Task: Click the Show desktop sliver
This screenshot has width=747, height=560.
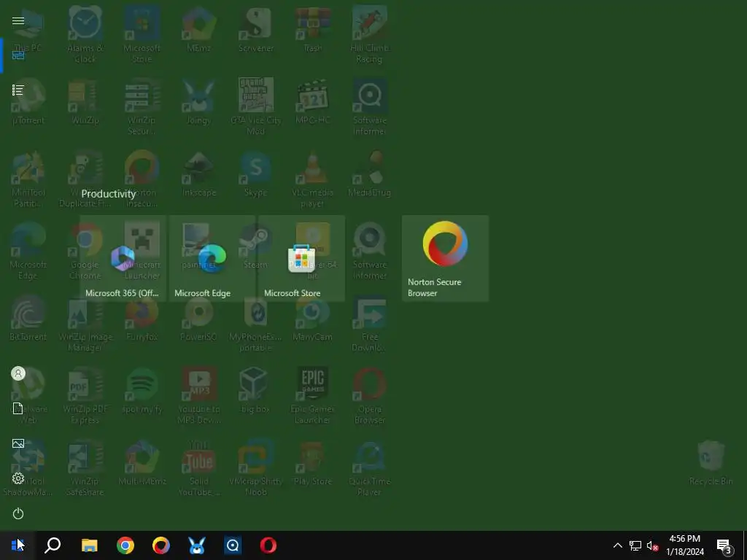Action: click(745, 545)
